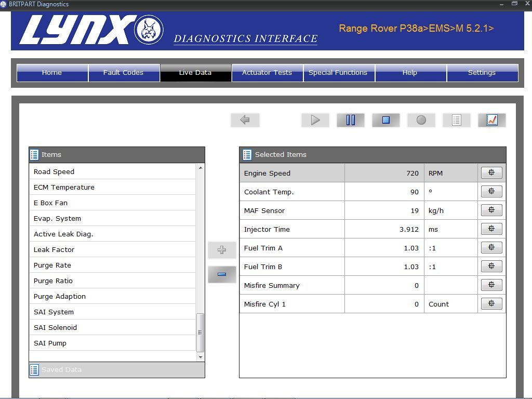Click the crosshair button for Fuel Trim B
532x399 pixels.
click(491, 266)
